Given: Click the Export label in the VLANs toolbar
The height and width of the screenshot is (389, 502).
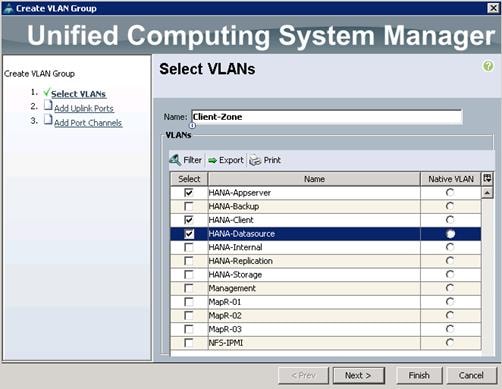Looking at the screenshot, I should click(231, 160).
